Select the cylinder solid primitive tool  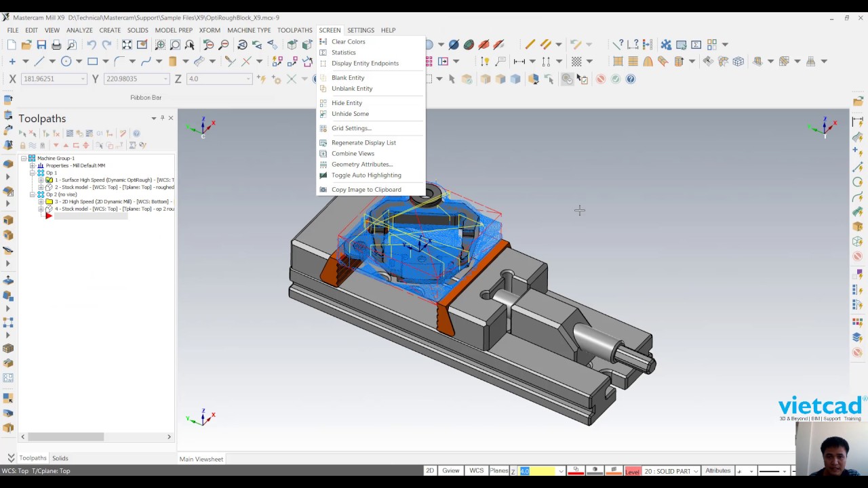click(x=172, y=61)
